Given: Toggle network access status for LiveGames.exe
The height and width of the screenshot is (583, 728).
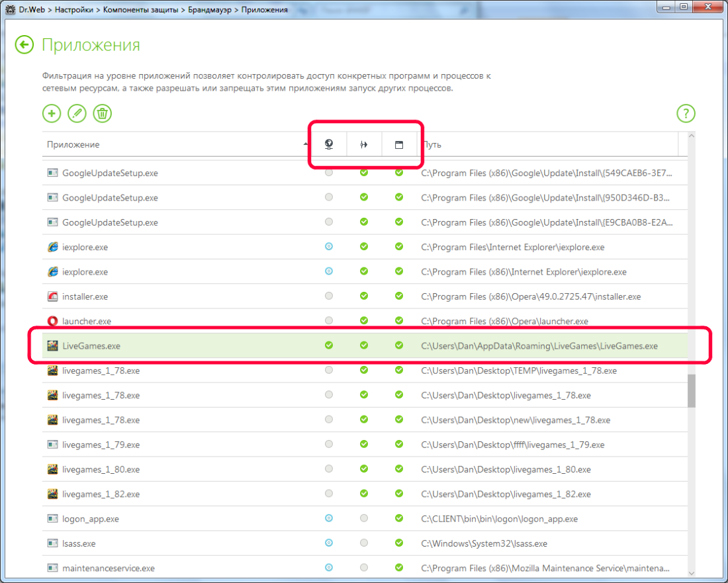Looking at the screenshot, I should pyautogui.click(x=329, y=345).
